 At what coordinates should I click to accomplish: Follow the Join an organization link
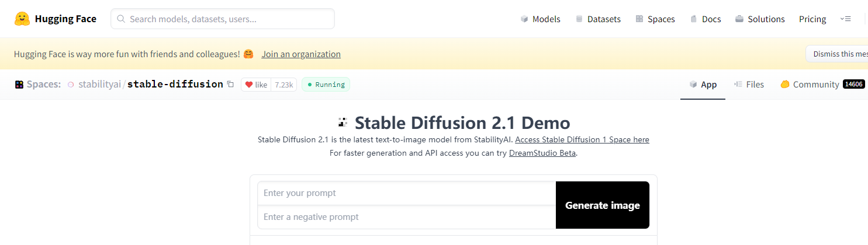[301, 54]
